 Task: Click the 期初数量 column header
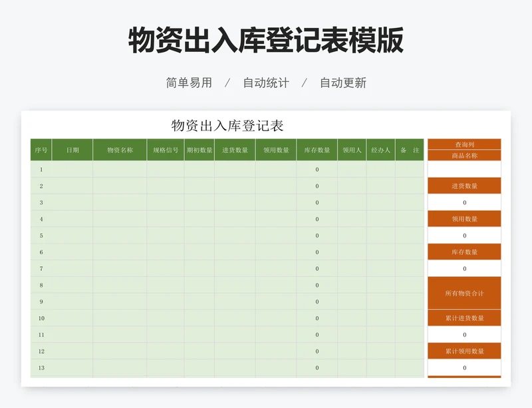(x=199, y=150)
